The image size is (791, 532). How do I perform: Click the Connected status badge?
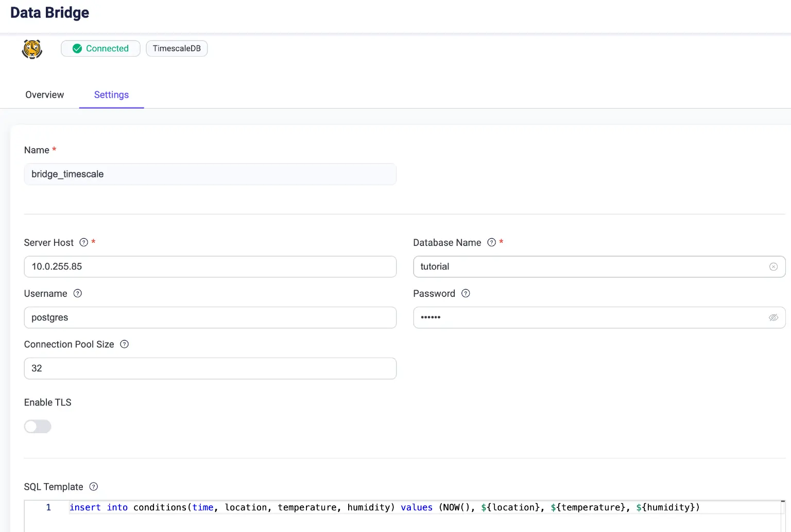click(101, 48)
